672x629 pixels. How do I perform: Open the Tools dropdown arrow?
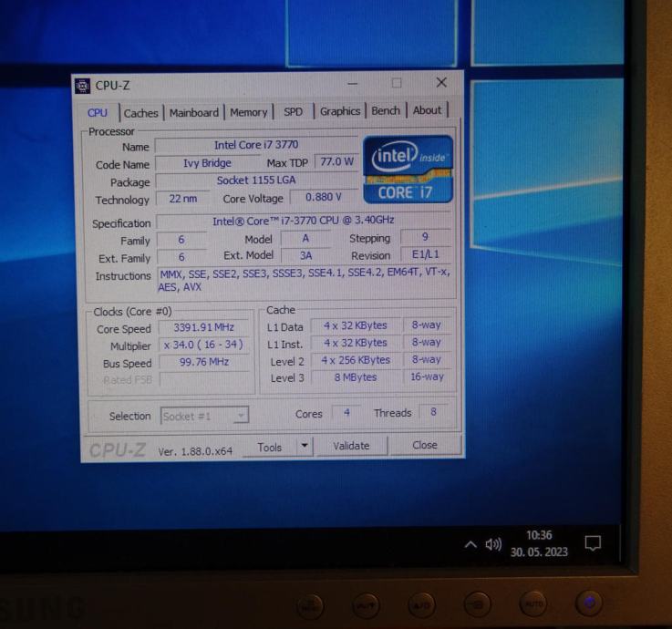305,447
